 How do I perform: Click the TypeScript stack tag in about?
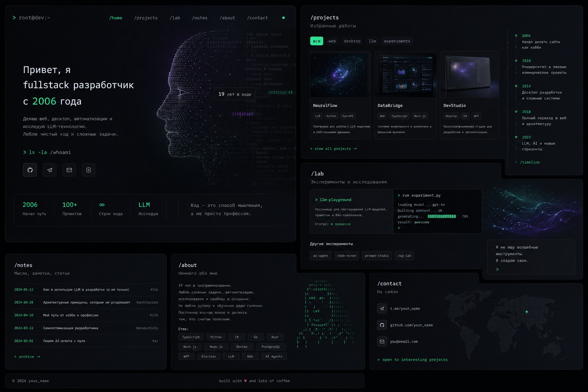coord(191,337)
